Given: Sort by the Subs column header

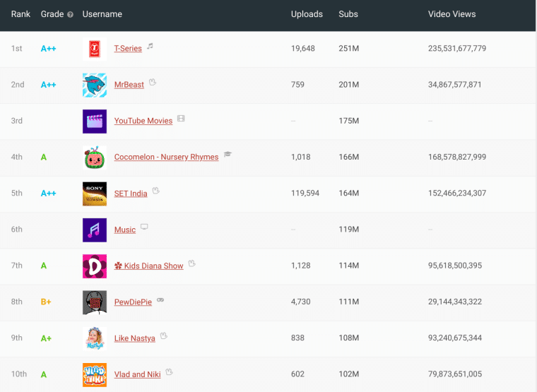Looking at the screenshot, I should coord(348,14).
